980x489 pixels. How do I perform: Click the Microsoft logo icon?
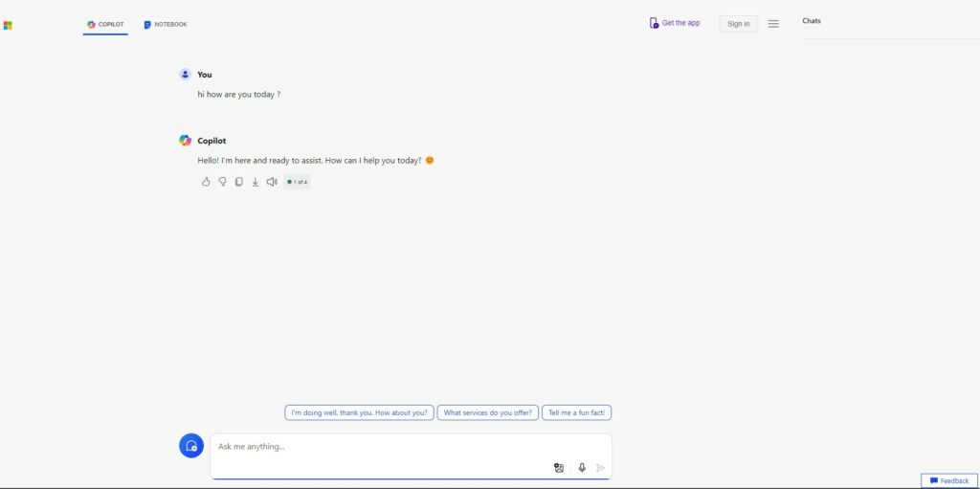coord(8,25)
